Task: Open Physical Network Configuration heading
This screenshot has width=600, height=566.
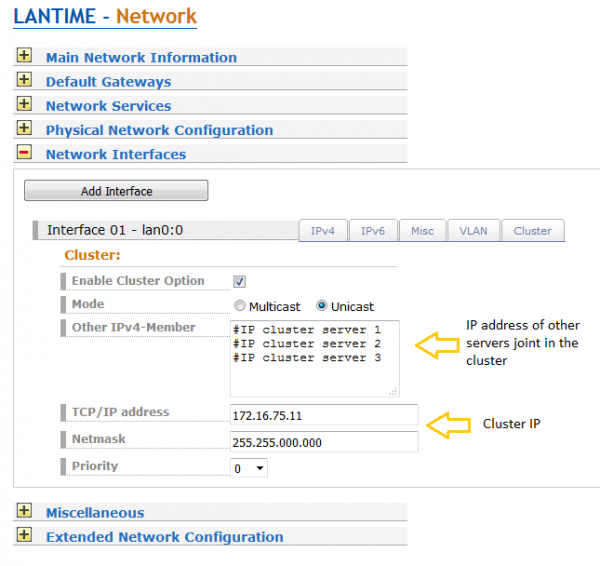Action: point(160,130)
